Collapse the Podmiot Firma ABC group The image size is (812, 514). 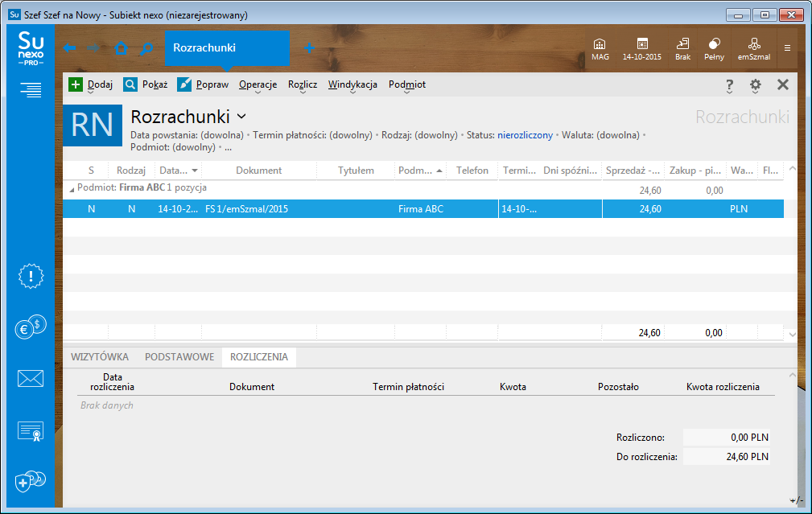(70, 188)
